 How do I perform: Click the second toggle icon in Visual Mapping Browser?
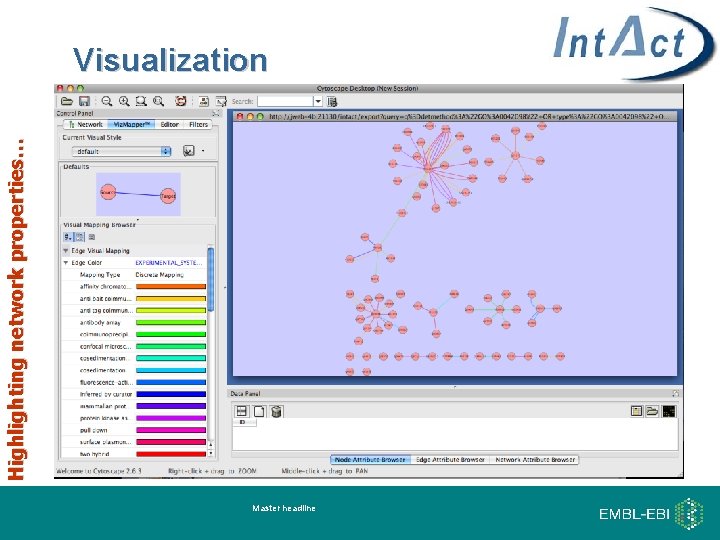click(80, 237)
